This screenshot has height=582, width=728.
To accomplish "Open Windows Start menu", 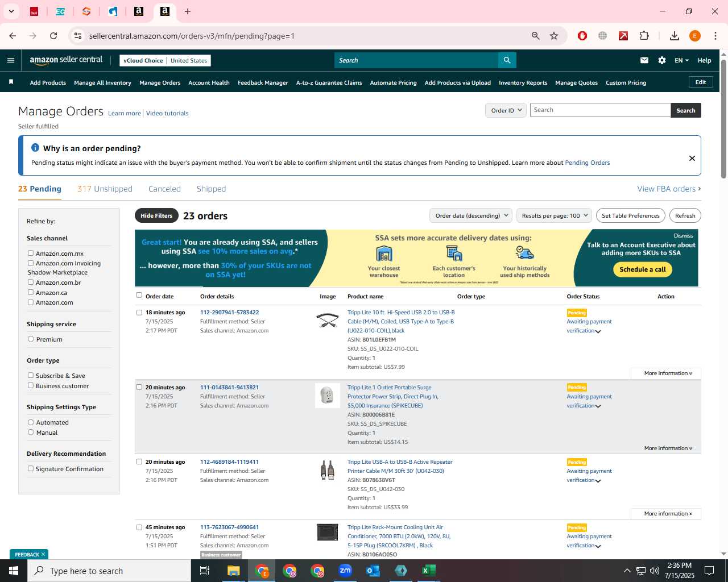I will (14, 571).
